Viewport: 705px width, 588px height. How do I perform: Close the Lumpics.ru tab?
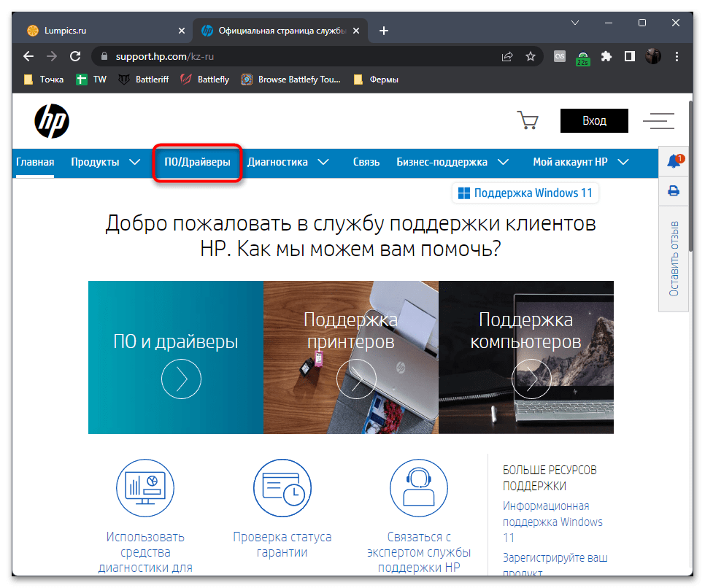point(182,31)
